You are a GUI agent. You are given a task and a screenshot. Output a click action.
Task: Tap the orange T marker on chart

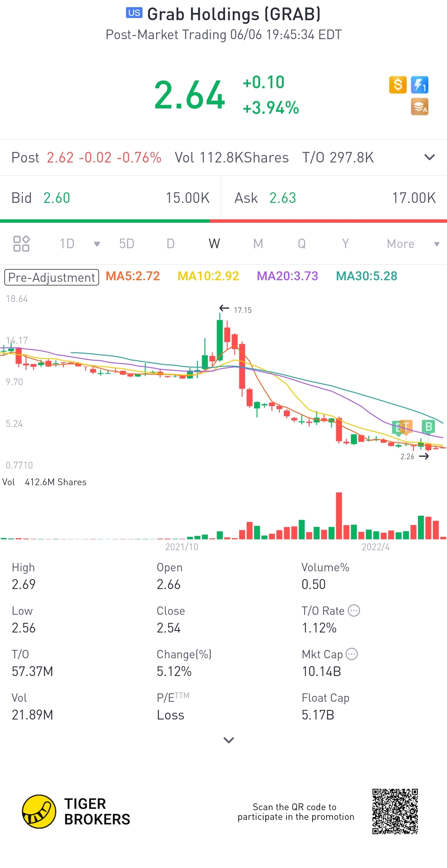point(406,427)
